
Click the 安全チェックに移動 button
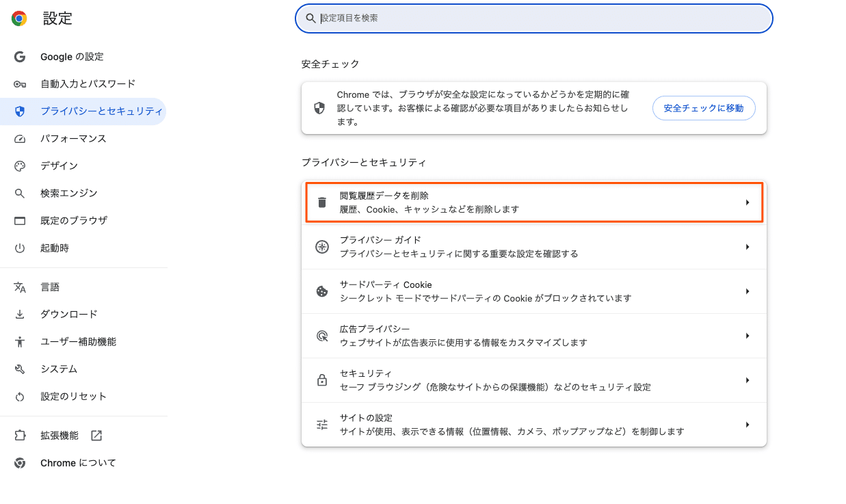click(704, 108)
